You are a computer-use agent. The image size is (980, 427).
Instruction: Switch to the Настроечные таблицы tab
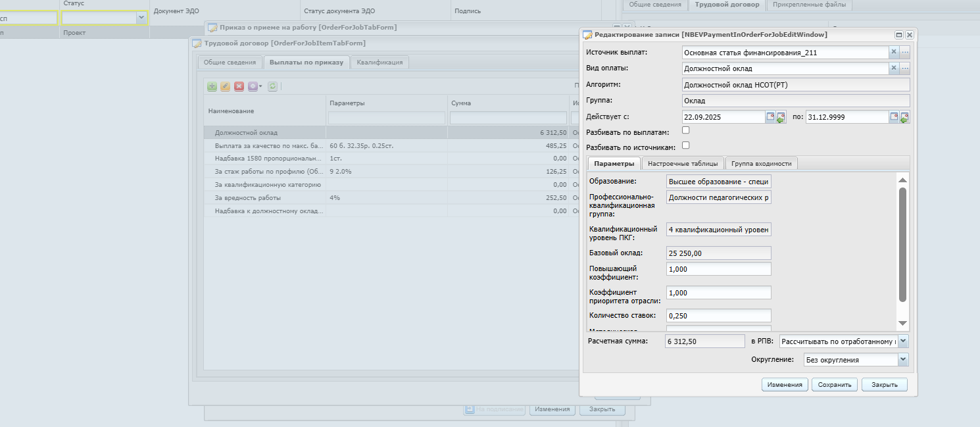click(x=683, y=163)
